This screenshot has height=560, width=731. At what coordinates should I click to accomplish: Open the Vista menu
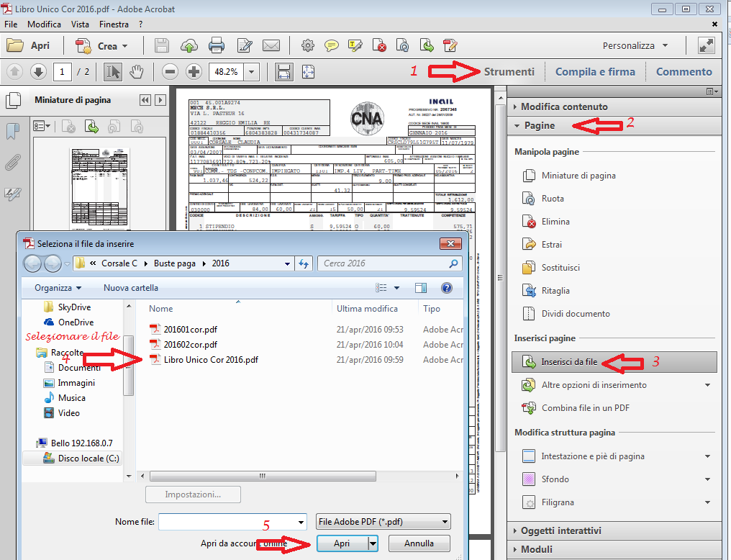tap(81, 24)
